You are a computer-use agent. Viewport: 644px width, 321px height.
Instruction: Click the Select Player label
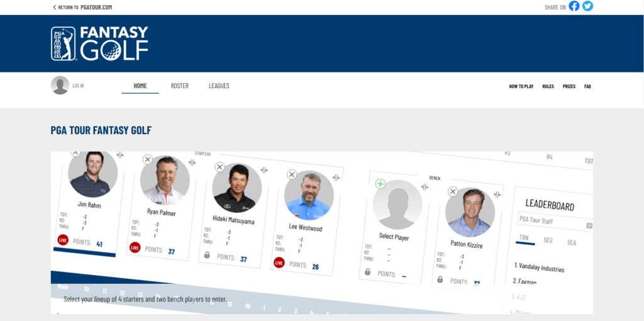tap(394, 237)
